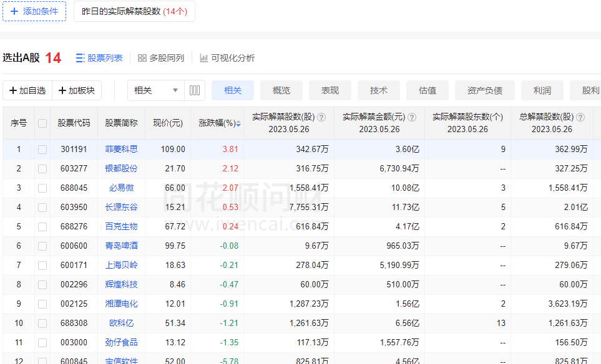Select the 相关 category tab
The width and height of the screenshot is (601, 364).
click(233, 90)
